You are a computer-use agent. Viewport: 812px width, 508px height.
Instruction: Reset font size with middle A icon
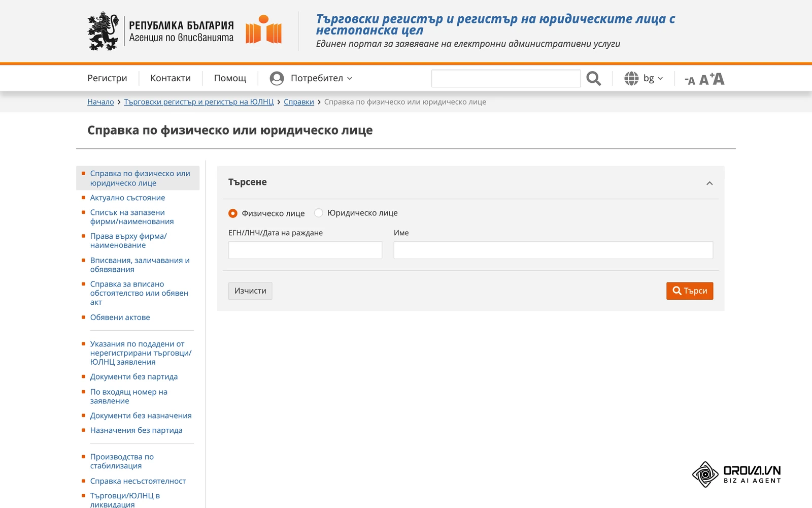[x=704, y=80]
